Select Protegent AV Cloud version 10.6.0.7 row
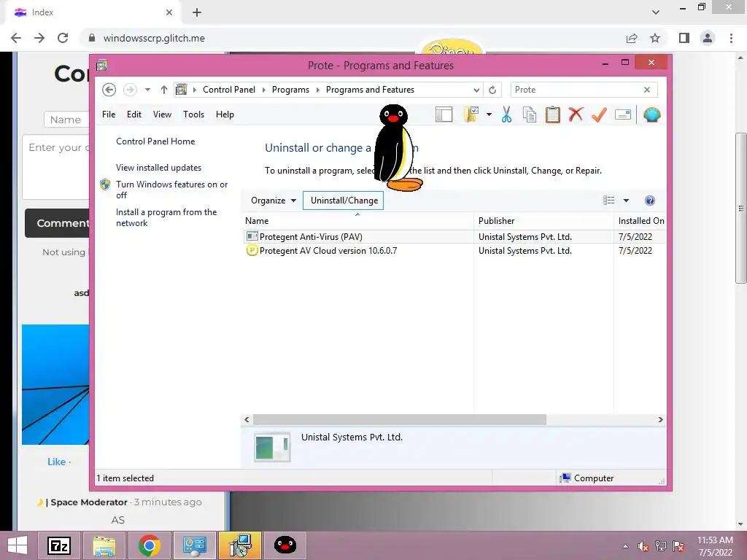The width and height of the screenshot is (747, 560). pyautogui.click(x=454, y=251)
